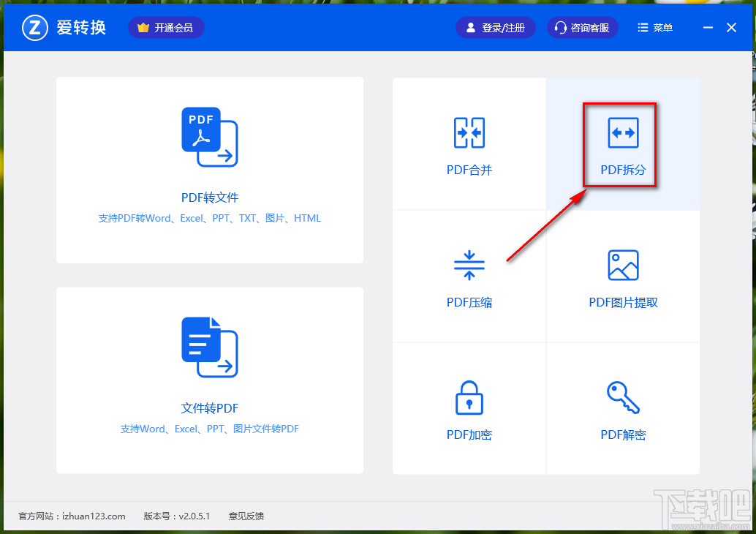Open the PDF图片提取 image extraction tool

[622, 277]
